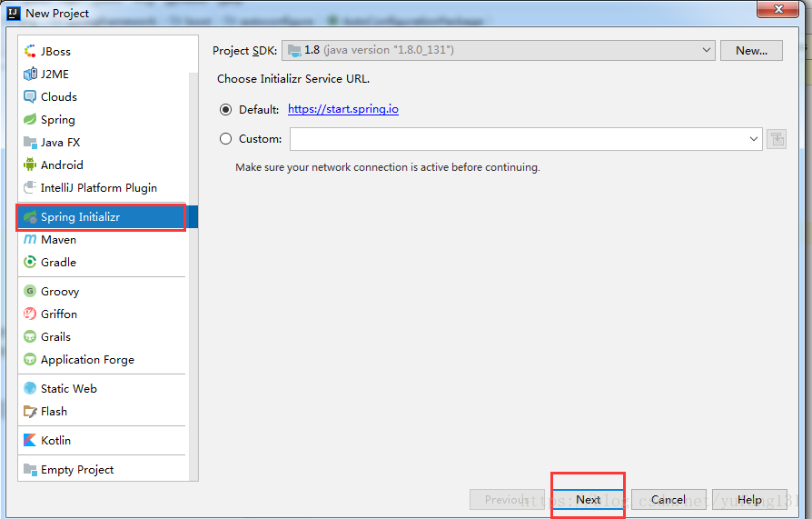Viewport: 812px width, 519px height.
Task: Choose the Spring label in the list
Action: pyautogui.click(x=57, y=120)
